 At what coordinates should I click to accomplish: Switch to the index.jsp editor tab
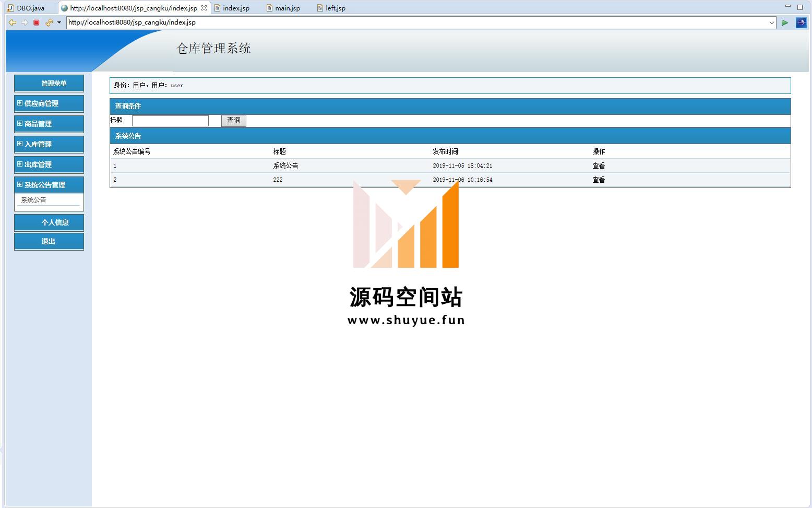click(x=232, y=8)
